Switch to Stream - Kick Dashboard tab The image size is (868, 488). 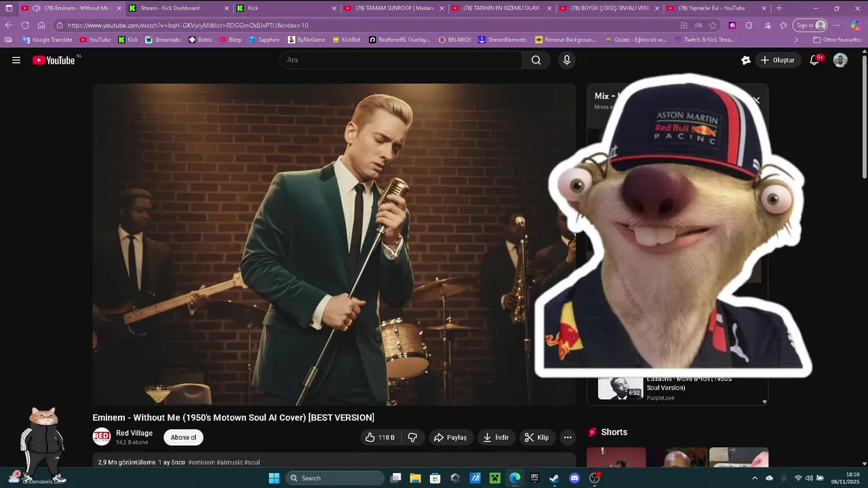click(x=178, y=8)
